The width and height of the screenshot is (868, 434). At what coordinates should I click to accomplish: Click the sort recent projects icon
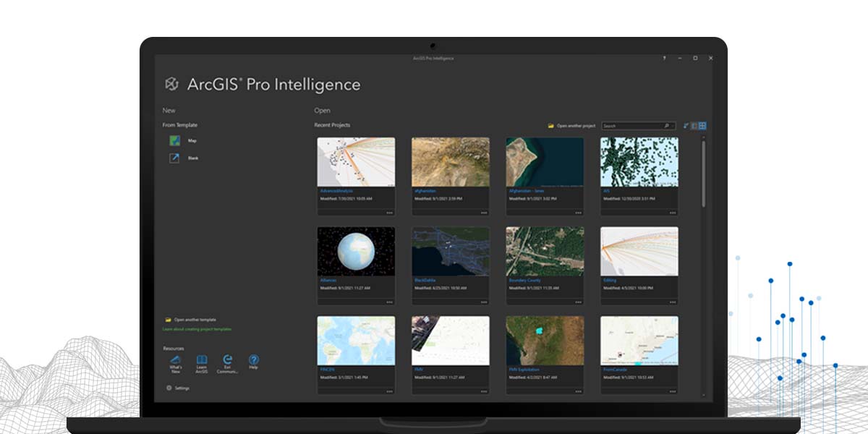[686, 126]
